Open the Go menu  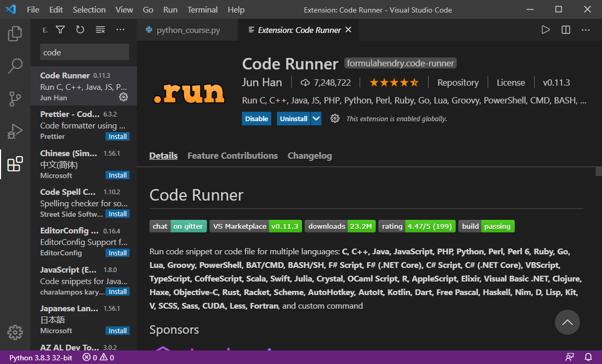[x=148, y=9]
